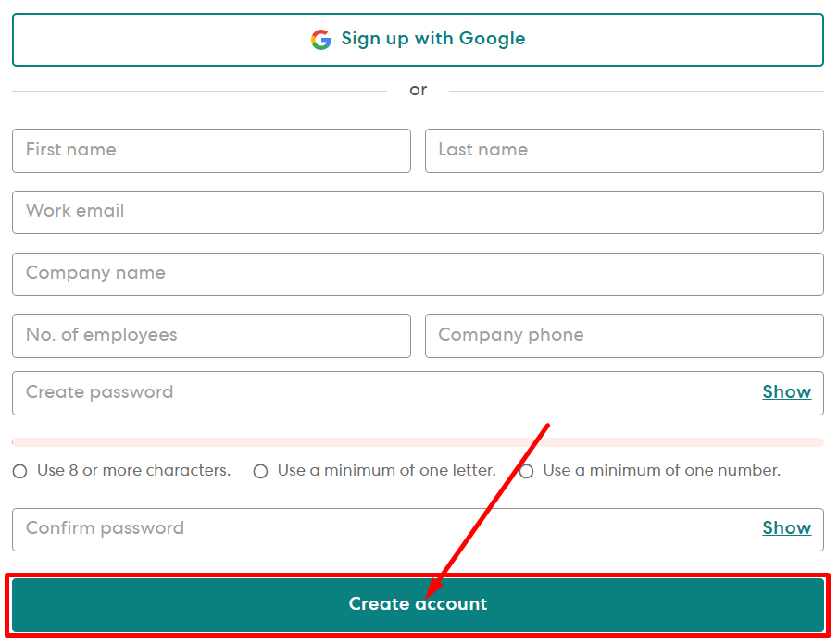Focus the Create password input

point(370,391)
